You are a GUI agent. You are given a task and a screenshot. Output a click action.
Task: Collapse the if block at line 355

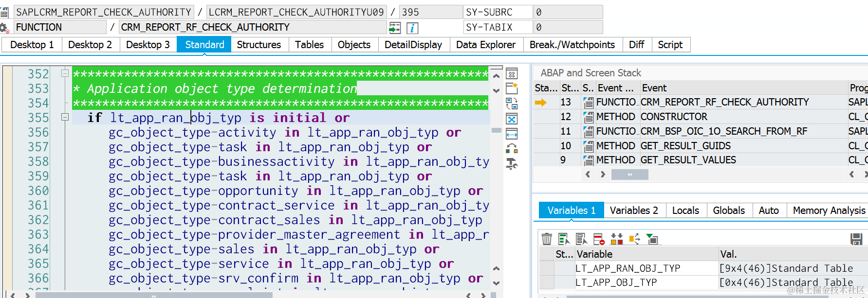(65, 117)
